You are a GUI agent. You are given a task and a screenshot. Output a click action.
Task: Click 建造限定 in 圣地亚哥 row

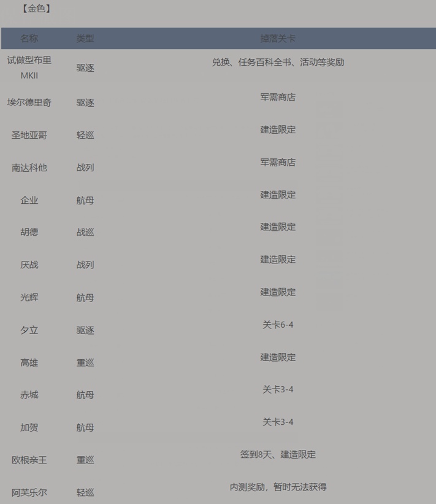click(278, 130)
